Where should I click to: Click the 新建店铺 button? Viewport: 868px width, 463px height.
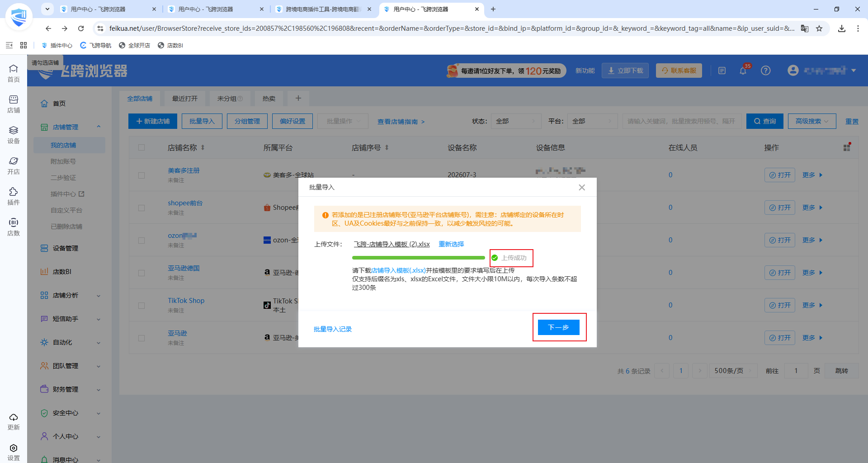coord(153,121)
